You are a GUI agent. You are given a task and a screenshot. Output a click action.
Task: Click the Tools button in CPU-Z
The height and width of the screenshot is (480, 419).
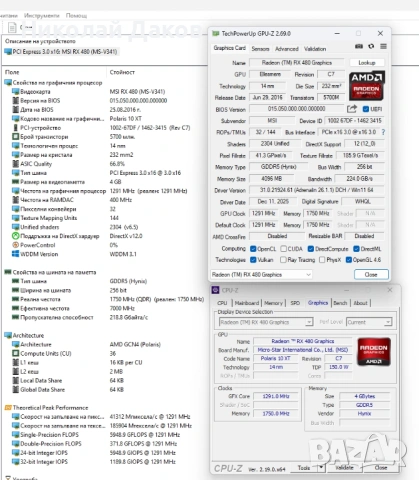click(x=304, y=468)
